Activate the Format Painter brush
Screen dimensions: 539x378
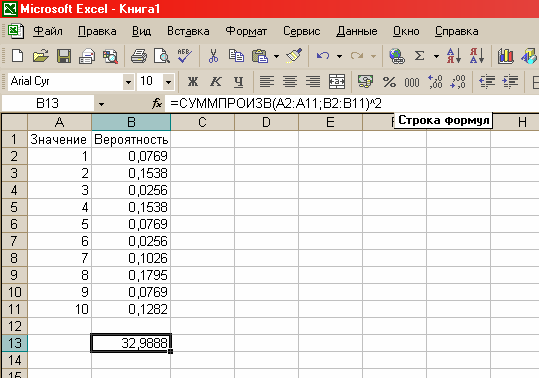point(294,56)
